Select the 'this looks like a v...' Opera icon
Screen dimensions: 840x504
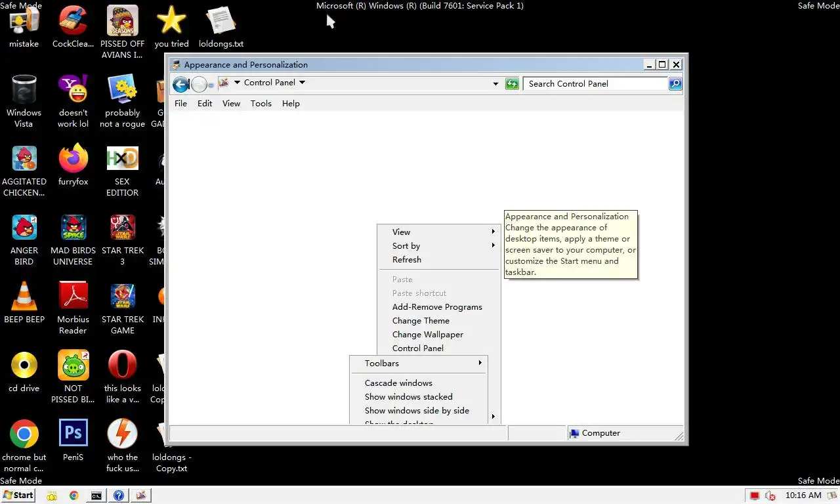coord(122,377)
